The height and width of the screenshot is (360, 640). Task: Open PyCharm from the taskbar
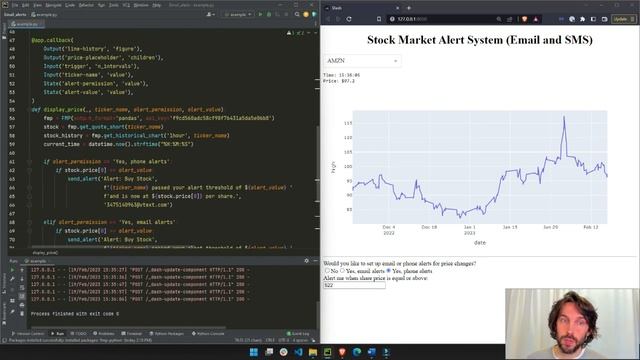(327, 352)
